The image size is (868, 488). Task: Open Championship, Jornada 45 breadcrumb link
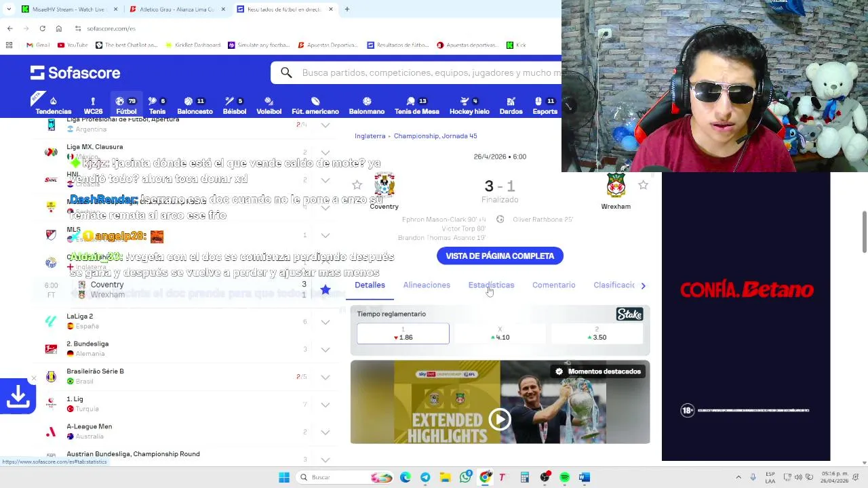pos(435,136)
